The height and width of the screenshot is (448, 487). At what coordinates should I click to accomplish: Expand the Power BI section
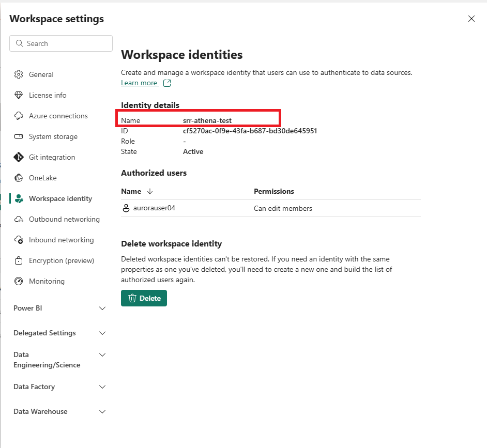coord(102,308)
